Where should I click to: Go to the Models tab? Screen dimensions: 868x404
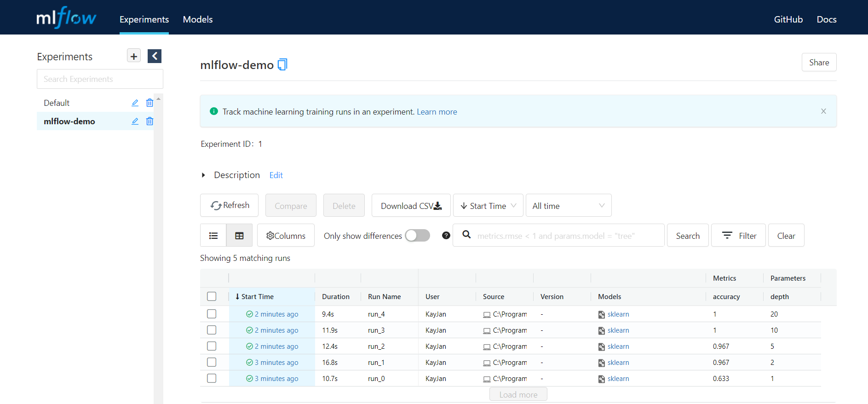[198, 19]
